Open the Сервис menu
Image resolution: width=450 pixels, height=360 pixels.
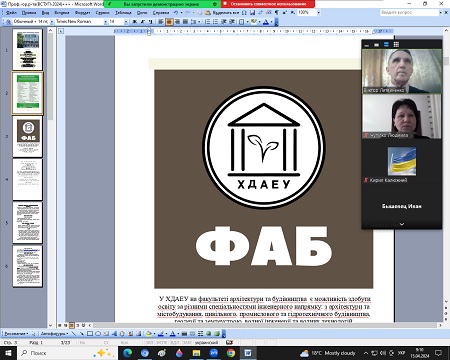(103, 13)
